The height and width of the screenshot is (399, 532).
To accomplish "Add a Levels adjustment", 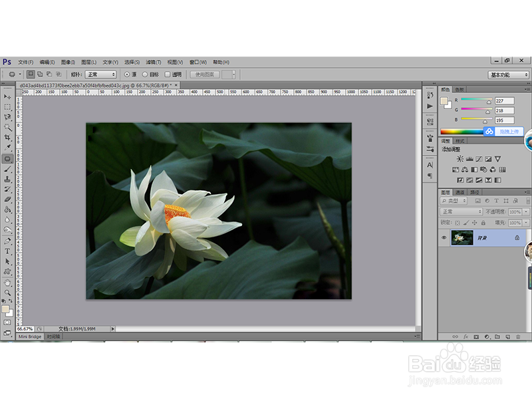I will 469,159.
